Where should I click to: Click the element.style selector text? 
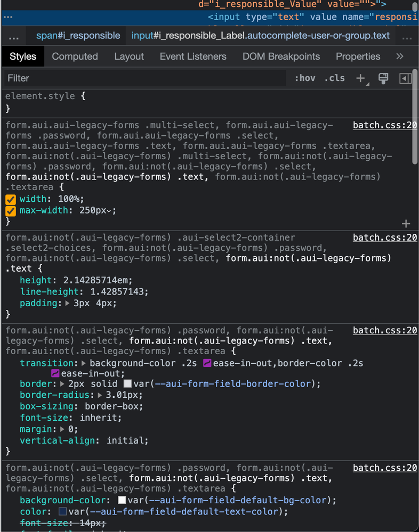(40, 96)
